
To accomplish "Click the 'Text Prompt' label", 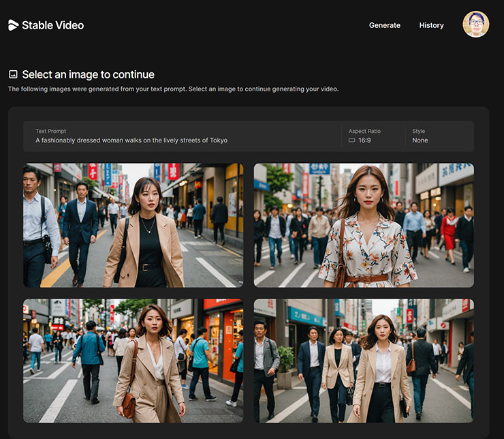I will coord(51,131).
